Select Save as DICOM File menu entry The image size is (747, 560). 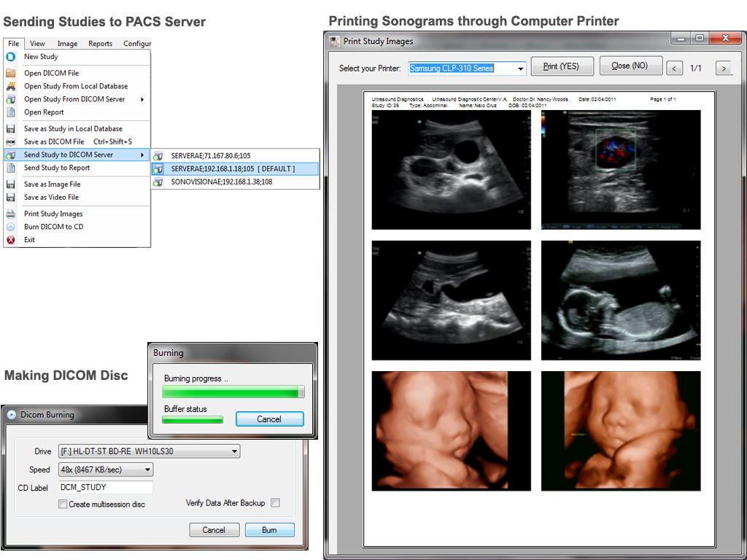[x=77, y=142]
